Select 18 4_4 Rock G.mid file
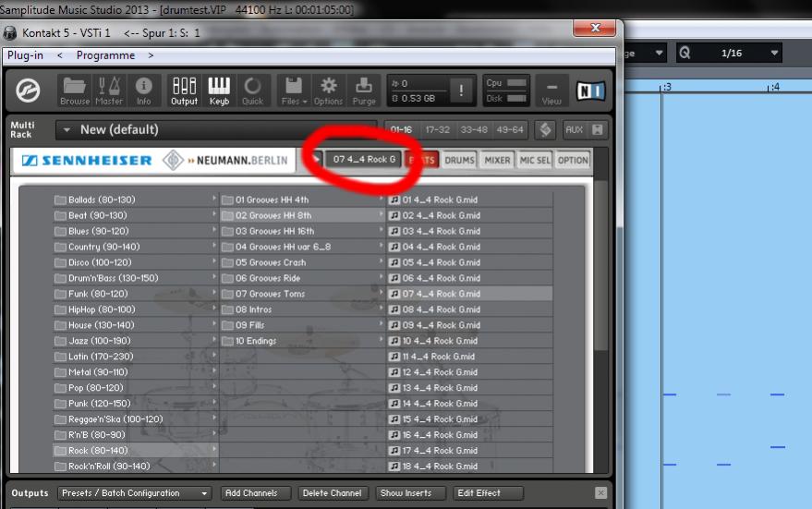Viewport: 812px width, 509px height. (x=469, y=466)
